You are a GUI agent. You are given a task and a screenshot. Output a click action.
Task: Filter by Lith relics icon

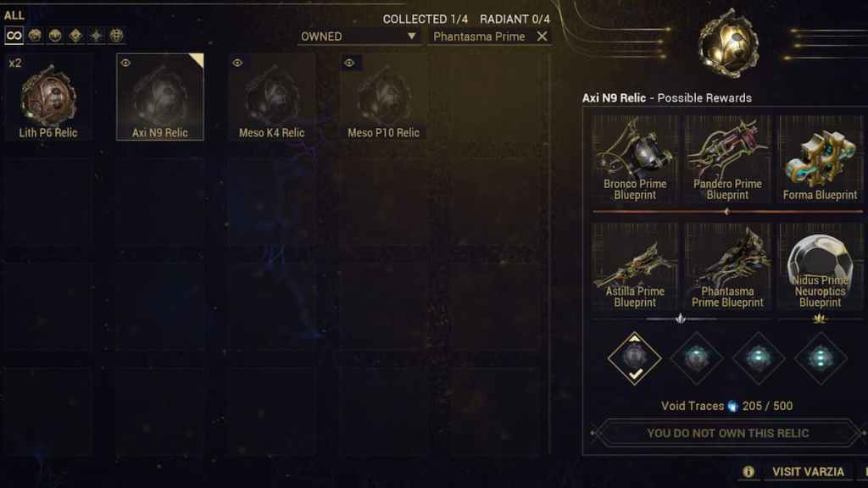(35, 36)
